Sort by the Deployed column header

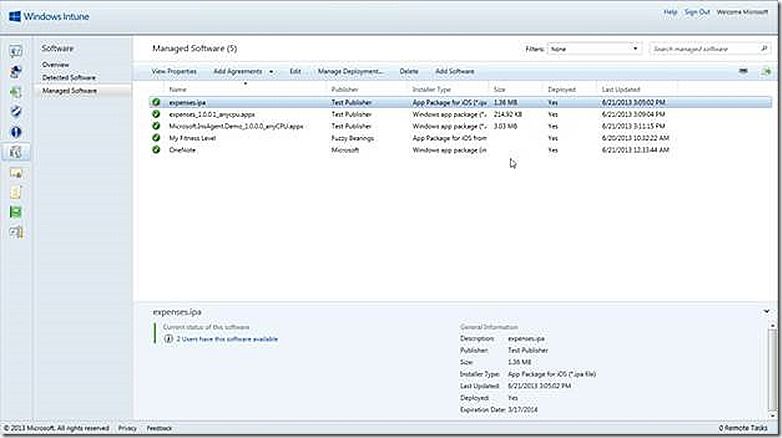562,89
